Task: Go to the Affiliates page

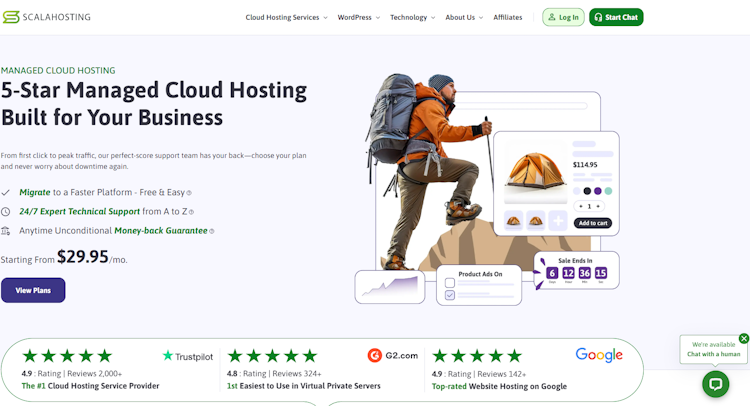Action: (x=507, y=17)
